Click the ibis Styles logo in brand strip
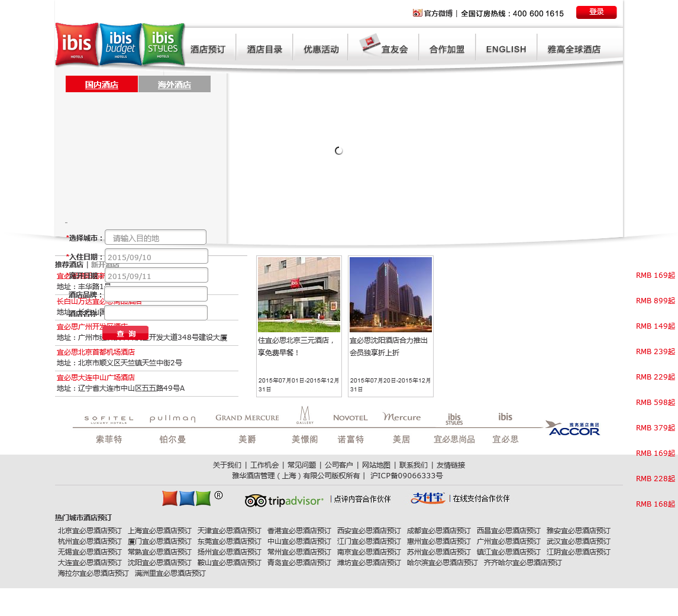Image resolution: width=678 pixels, height=616 pixels. pos(454,419)
